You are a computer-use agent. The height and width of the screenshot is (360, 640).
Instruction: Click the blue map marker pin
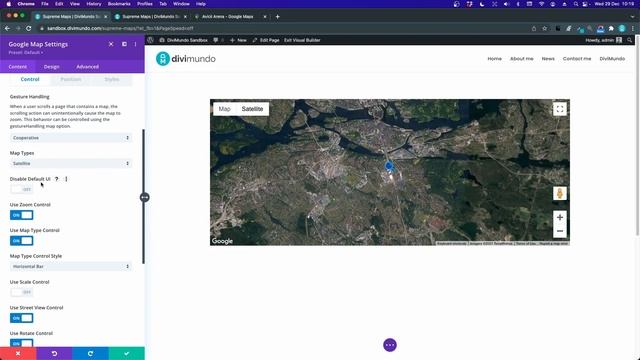pos(389,166)
